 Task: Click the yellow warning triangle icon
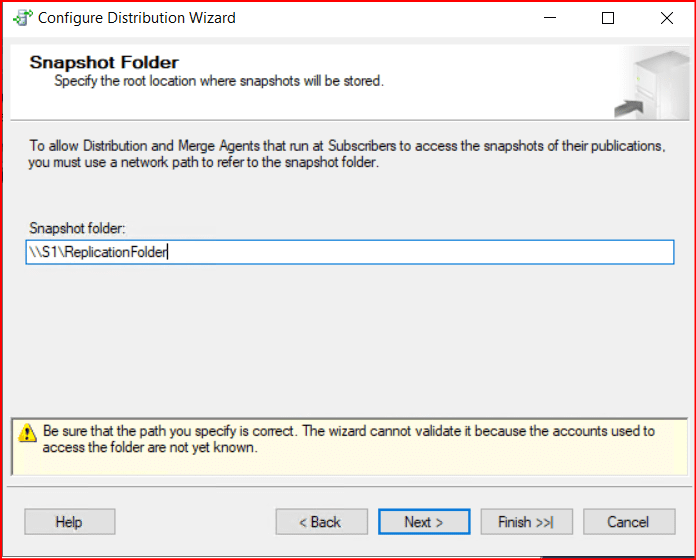27,434
